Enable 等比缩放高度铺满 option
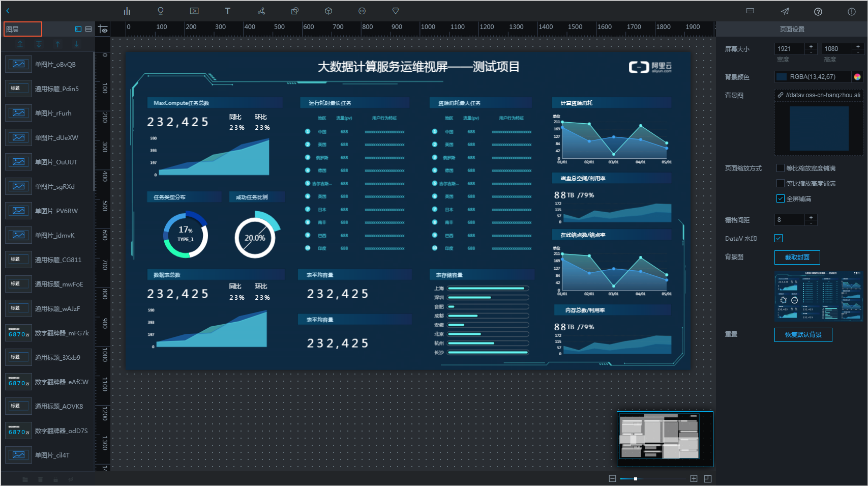868x486 pixels. [781, 183]
